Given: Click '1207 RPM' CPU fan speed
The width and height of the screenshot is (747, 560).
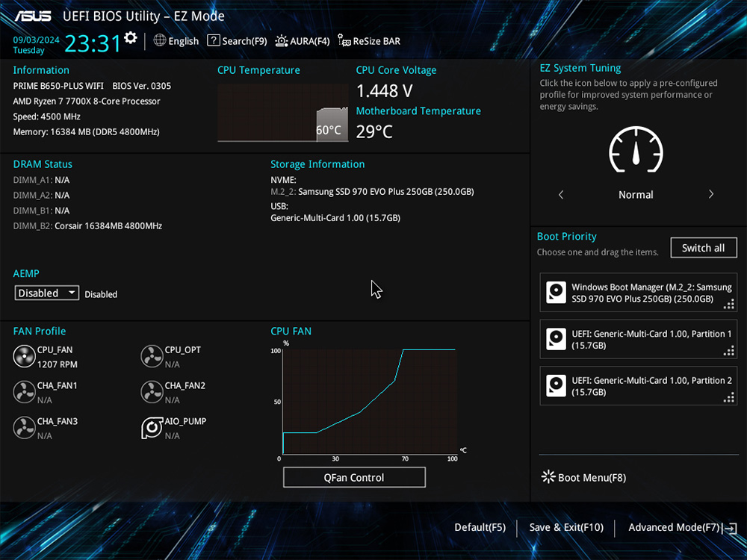Looking at the screenshot, I should pyautogui.click(x=58, y=364).
